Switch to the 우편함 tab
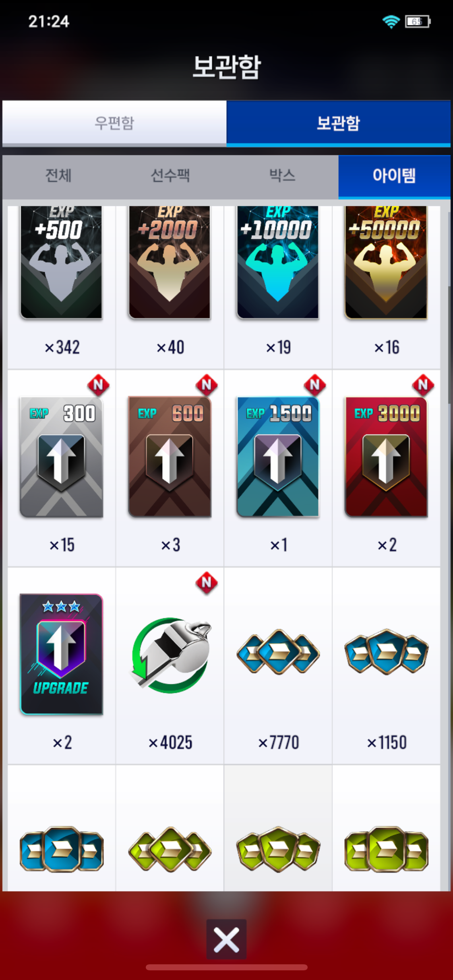The height and width of the screenshot is (980, 453). (114, 123)
